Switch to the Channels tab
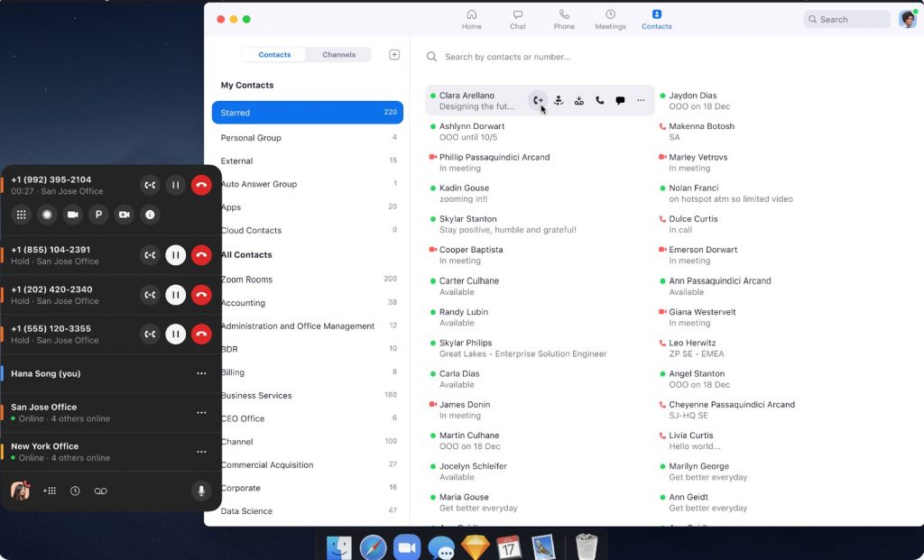The image size is (924, 560). tap(338, 54)
